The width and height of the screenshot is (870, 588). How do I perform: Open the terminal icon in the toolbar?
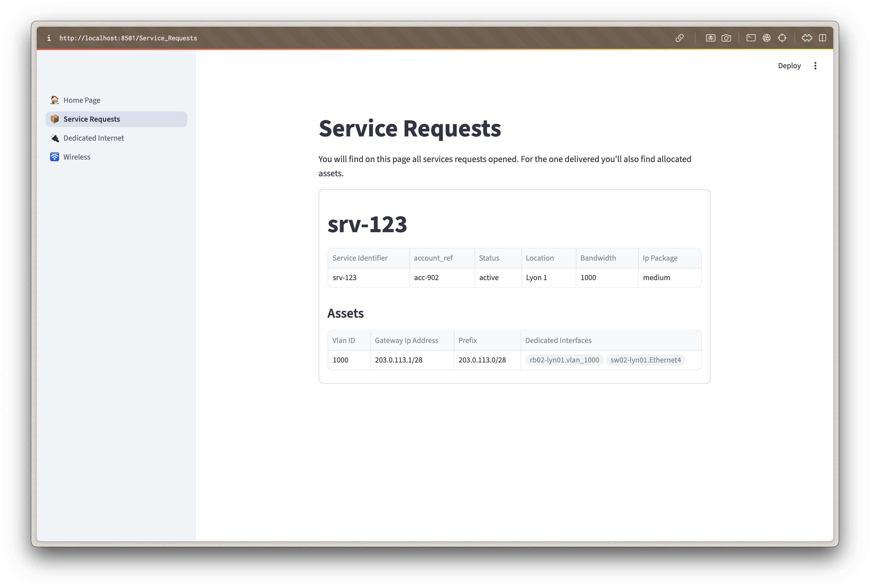pos(751,38)
